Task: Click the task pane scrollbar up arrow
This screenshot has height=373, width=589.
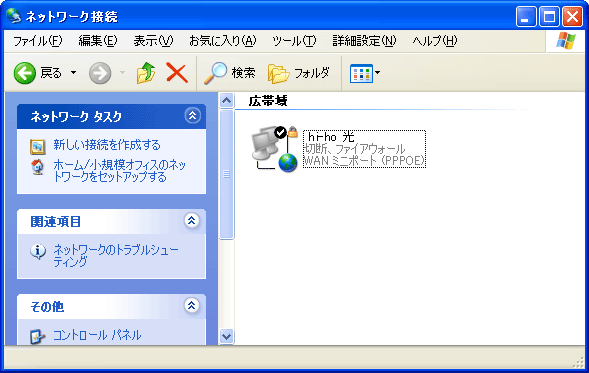Action: 227,101
